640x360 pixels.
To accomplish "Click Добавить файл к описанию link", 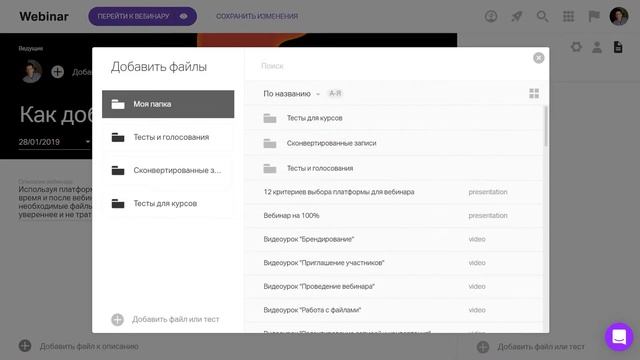I will coord(89,347).
